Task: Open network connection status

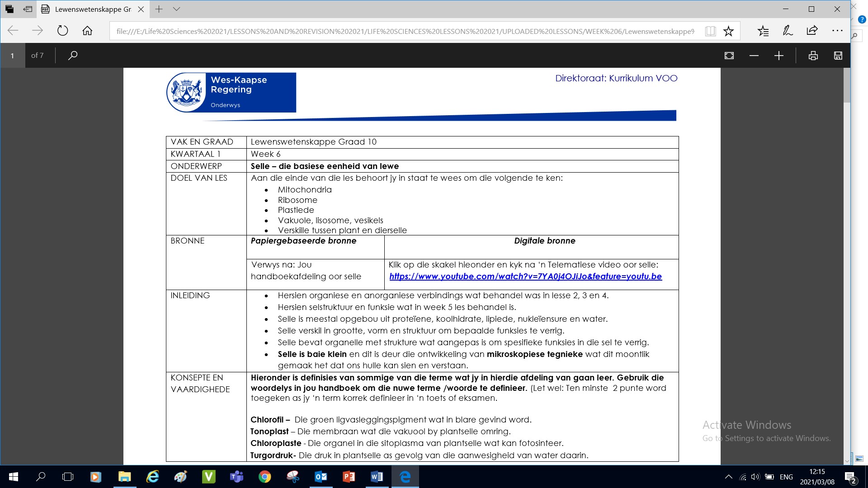Action: point(743,477)
